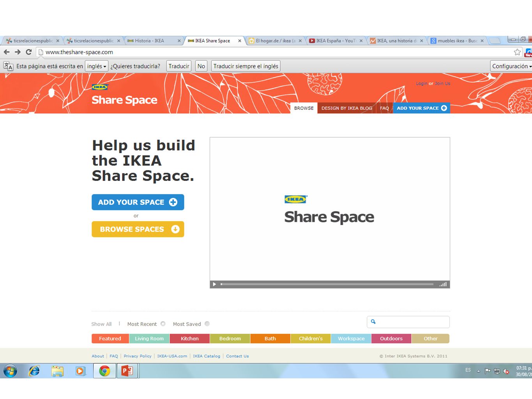Click Traducir siempre el inglés button
The height and width of the screenshot is (399, 532).
point(246,66)
